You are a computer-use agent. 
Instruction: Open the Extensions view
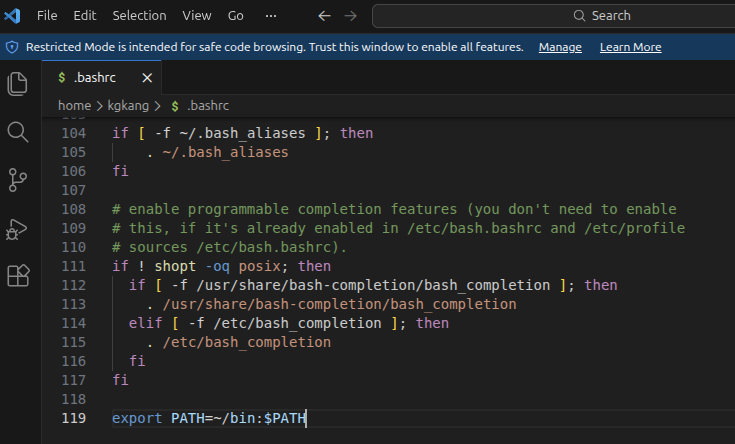(18, 275)
